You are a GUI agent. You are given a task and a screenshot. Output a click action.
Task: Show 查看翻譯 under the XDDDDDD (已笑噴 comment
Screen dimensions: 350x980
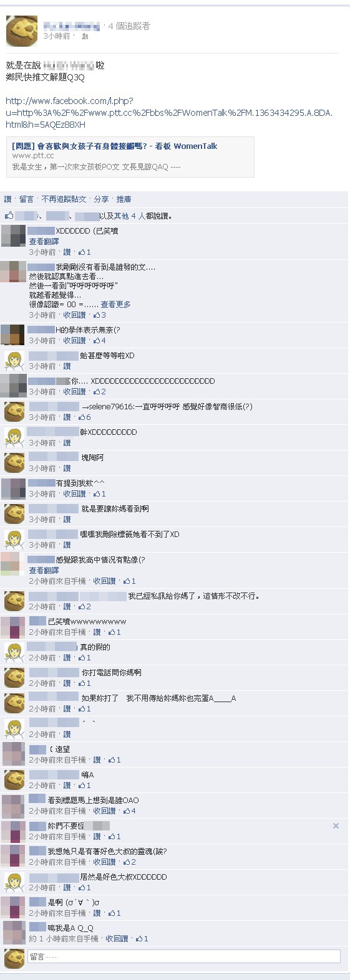point(44,242)
